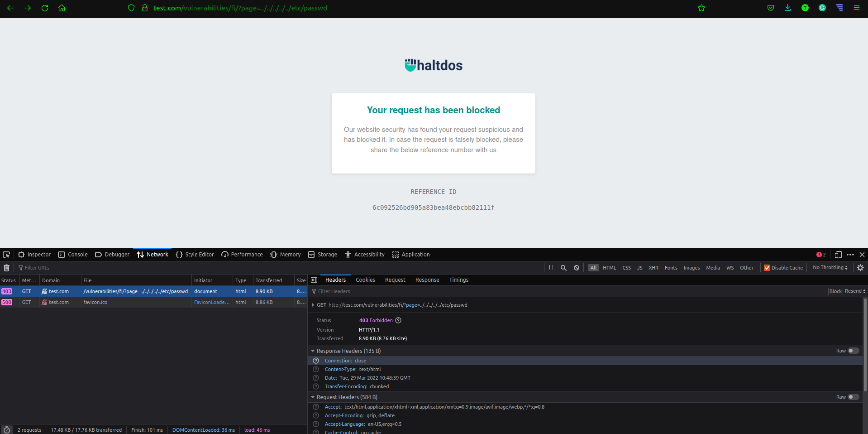
Task: Pause network recording
Action: click(551, 268)
